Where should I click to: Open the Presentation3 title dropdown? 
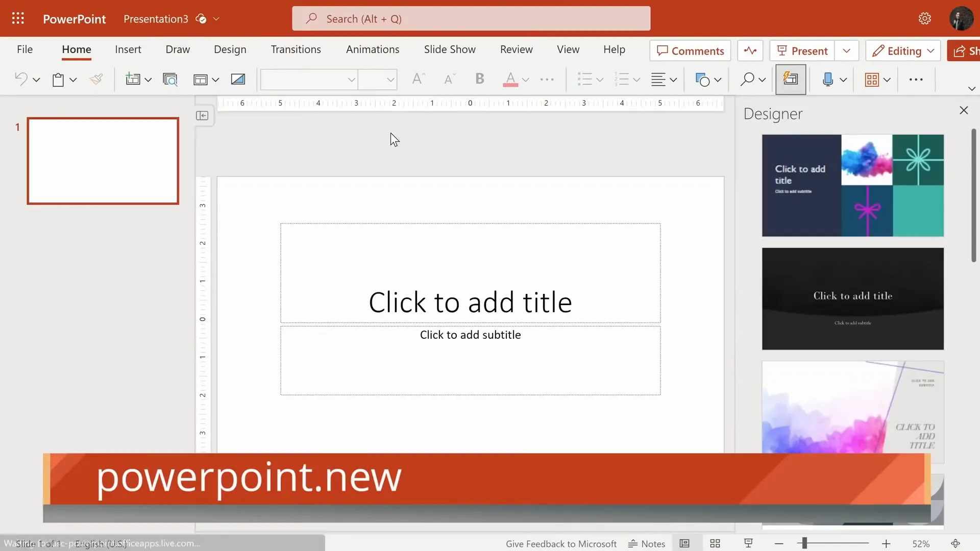(x=216, y=19)
